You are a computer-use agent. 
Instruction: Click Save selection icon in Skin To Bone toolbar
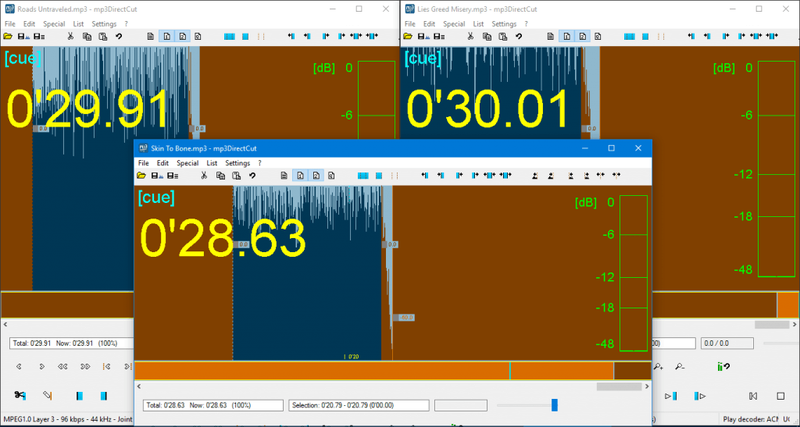click(x=157, y=175)
